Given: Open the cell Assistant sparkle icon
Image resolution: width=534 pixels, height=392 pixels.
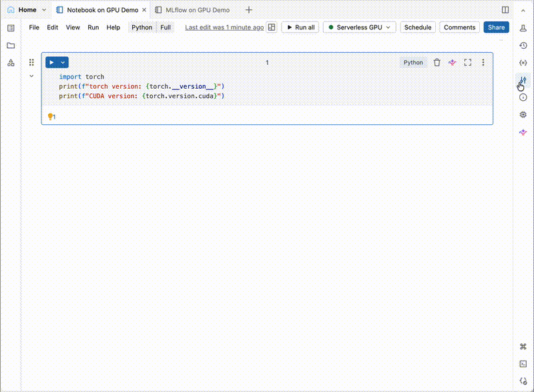Looking at the screenshot, I should 453,62.
